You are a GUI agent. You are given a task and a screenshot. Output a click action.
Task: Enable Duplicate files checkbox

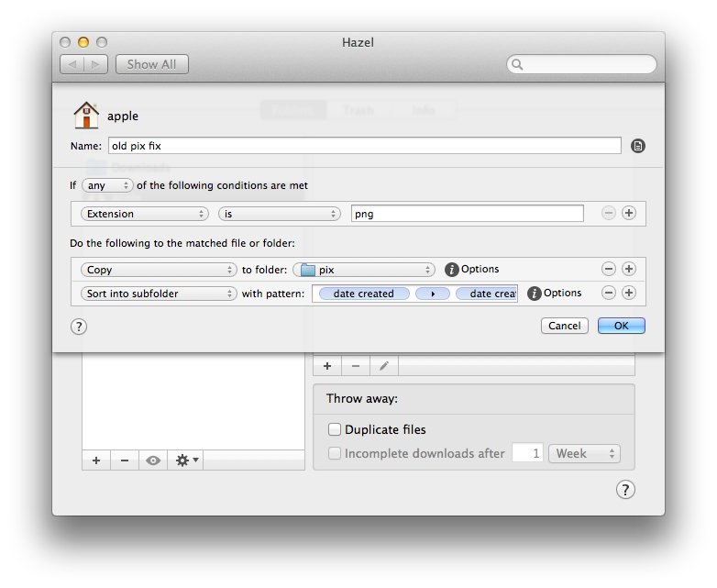tap(335, 429)
